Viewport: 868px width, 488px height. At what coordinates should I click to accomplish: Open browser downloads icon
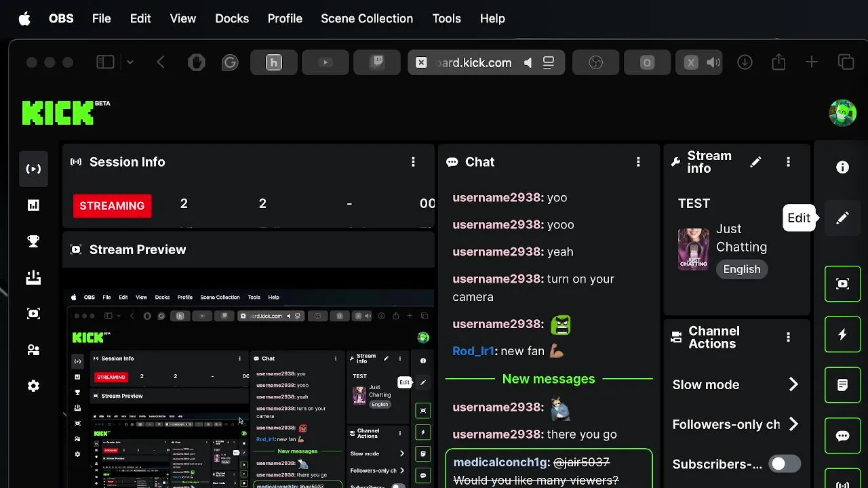point(745,62)
